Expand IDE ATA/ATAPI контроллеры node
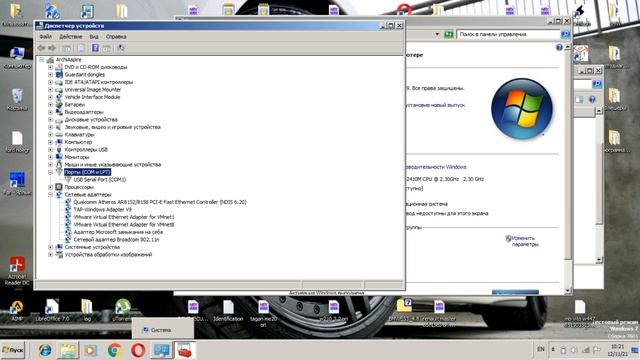 click(x=51, y=82)
